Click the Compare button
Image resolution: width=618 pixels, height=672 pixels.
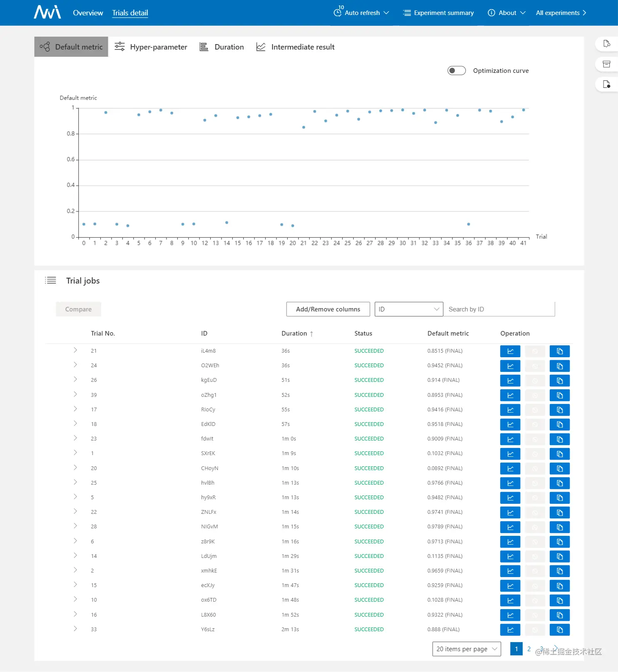pyautogui.click(x=78, y=309)
